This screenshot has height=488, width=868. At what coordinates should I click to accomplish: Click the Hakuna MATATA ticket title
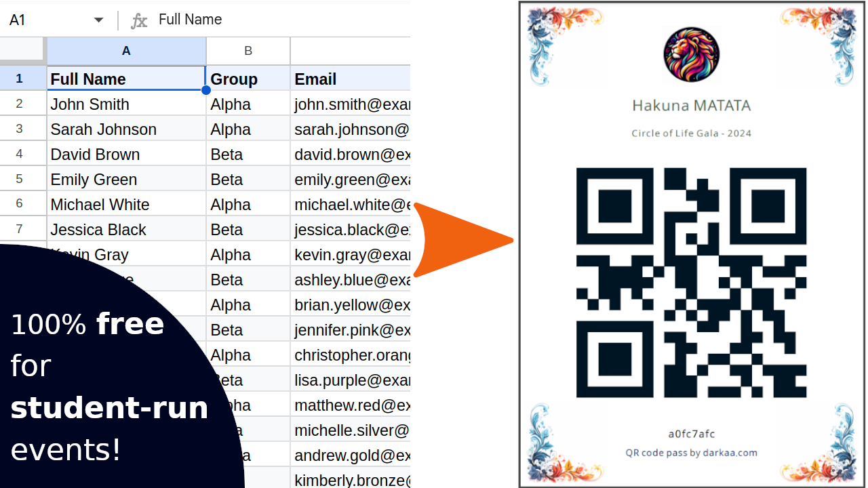pyautogui.click(x=691, y=106)
